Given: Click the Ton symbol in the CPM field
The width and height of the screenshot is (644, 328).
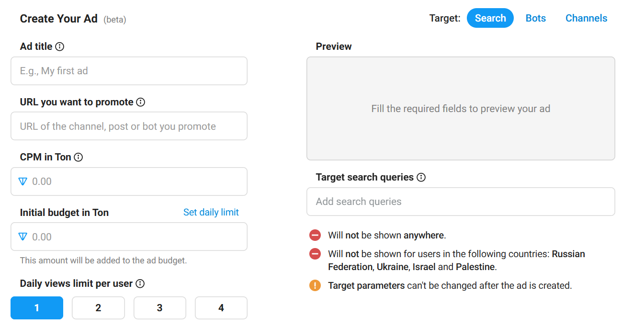Looking at the screenshot, I should [23, 181].
